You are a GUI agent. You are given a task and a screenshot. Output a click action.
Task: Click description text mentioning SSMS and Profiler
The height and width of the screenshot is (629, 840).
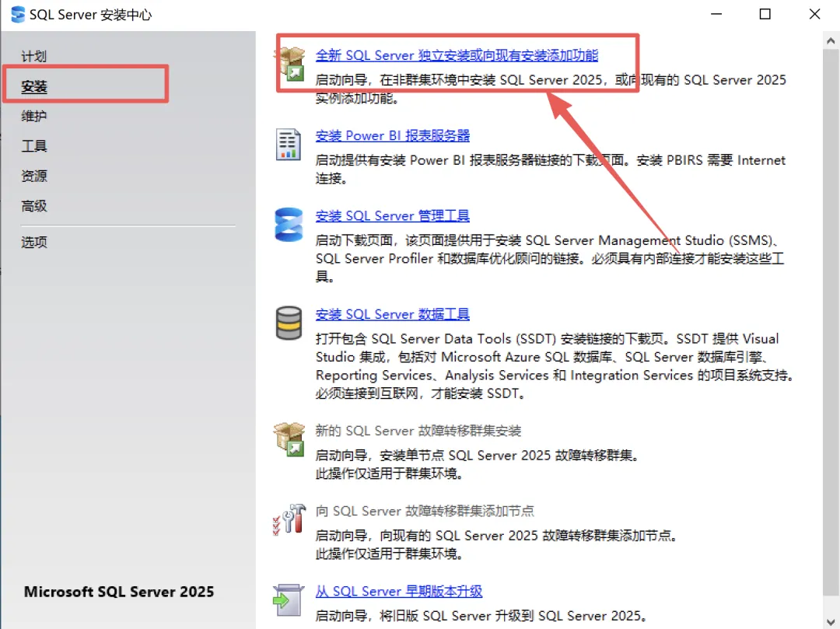550,259
